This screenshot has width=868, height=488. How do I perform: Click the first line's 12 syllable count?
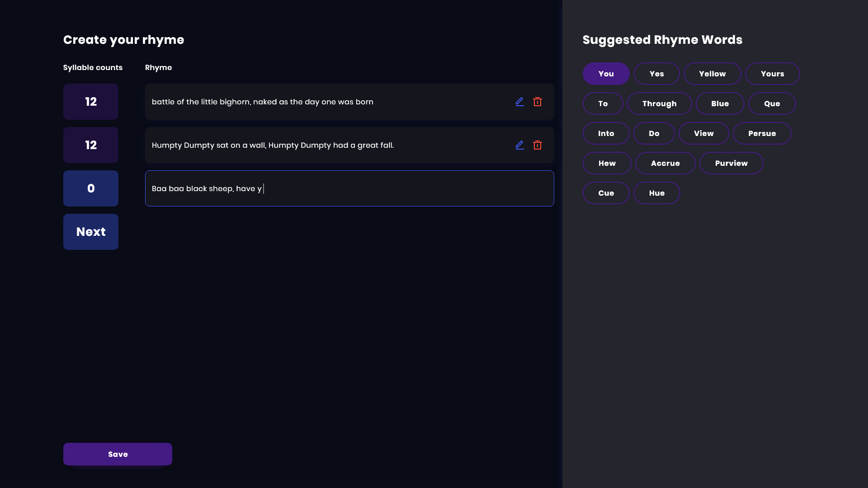tap(91, 102)
